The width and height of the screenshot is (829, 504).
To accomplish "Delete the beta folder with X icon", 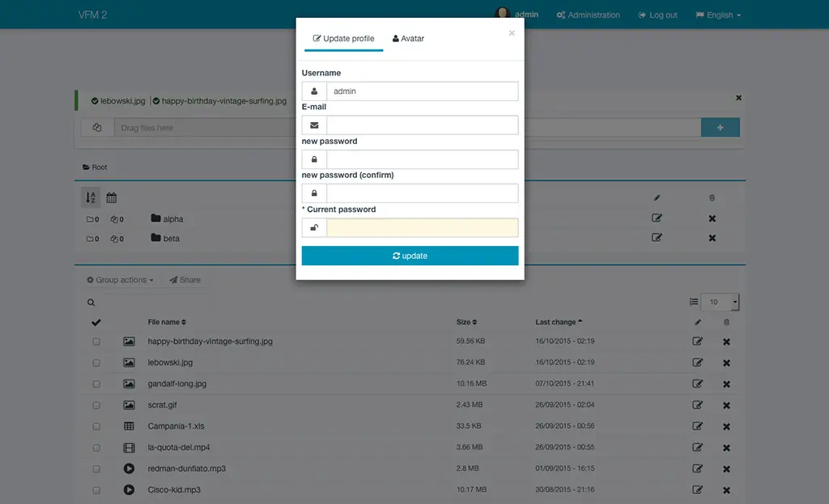I will point(712,238).
